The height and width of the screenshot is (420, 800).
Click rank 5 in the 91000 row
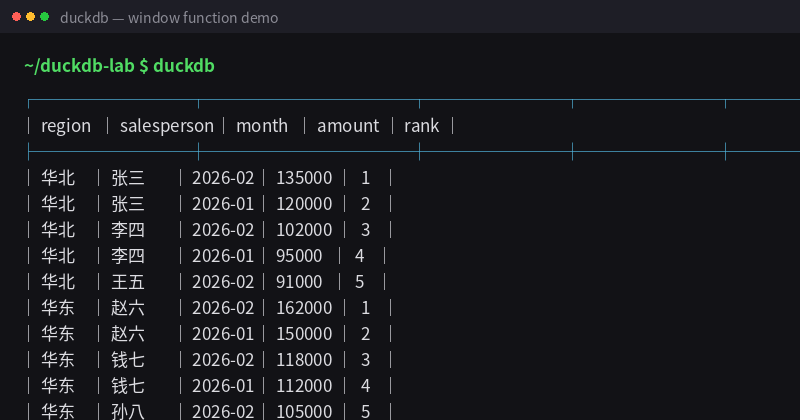pos(360,282)
